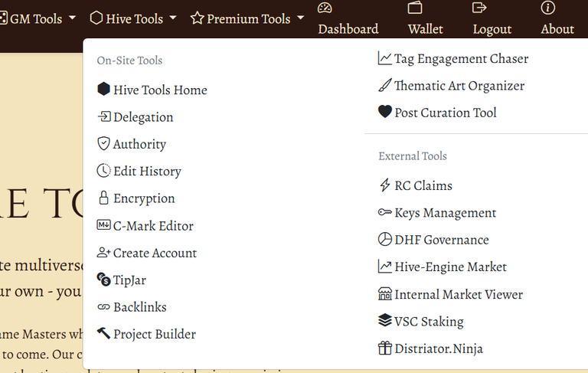The image size is (588, 373).
Task: Click the clock icon for Edit History
Action: point(103,171)
